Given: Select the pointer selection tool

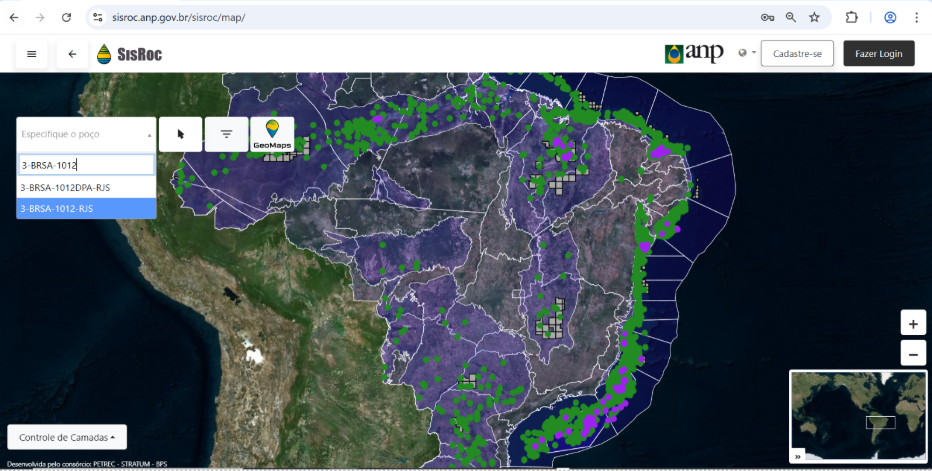Looking at the screenshot, I should (181, 134).
